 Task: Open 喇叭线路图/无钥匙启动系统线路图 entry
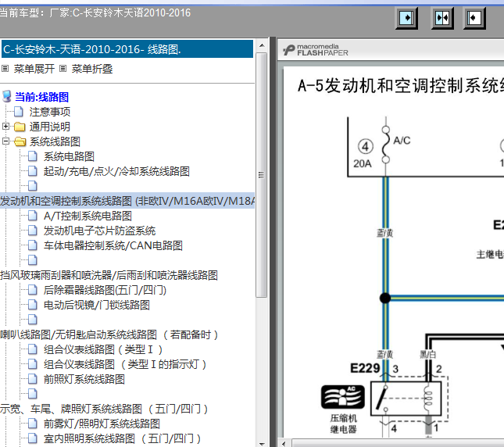(x=109, y=334)
